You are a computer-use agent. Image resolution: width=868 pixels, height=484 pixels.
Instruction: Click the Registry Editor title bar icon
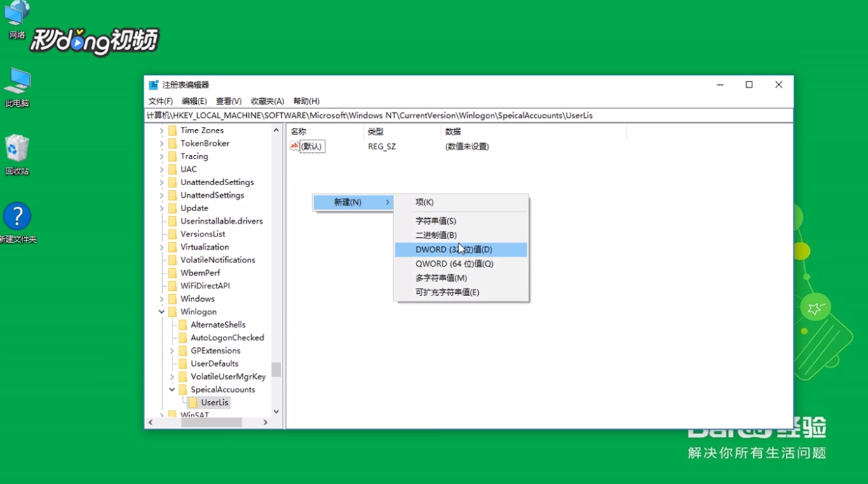click(x=154, y=85)
